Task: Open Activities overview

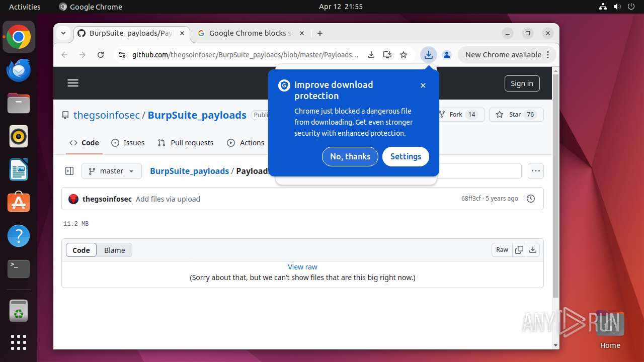Action: tap(25, 7)
